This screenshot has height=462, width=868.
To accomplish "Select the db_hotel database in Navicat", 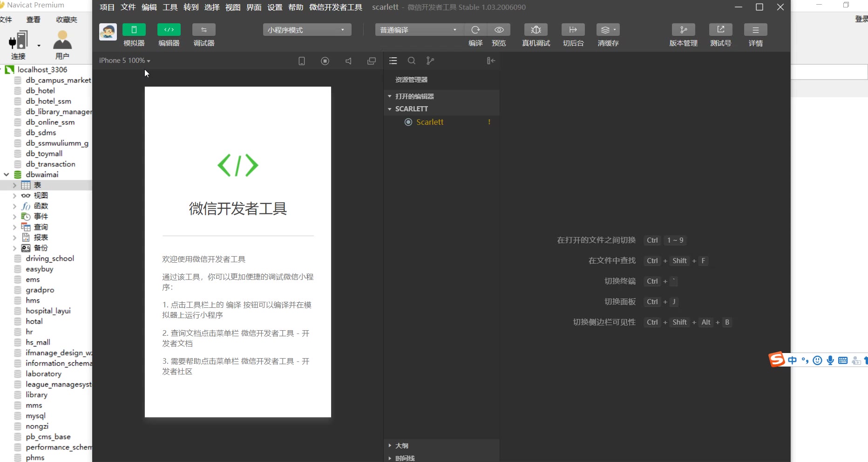I will click(40, 91).
